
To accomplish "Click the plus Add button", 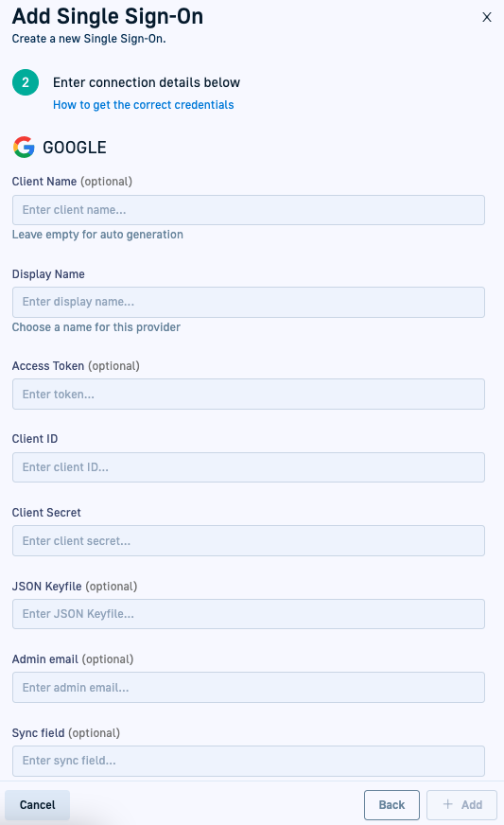I will tap(461, 805).
